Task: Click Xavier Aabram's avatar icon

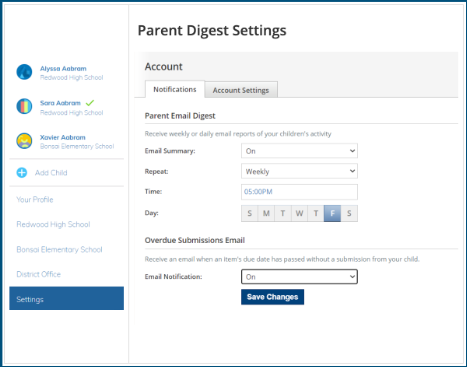Action: 24,141
